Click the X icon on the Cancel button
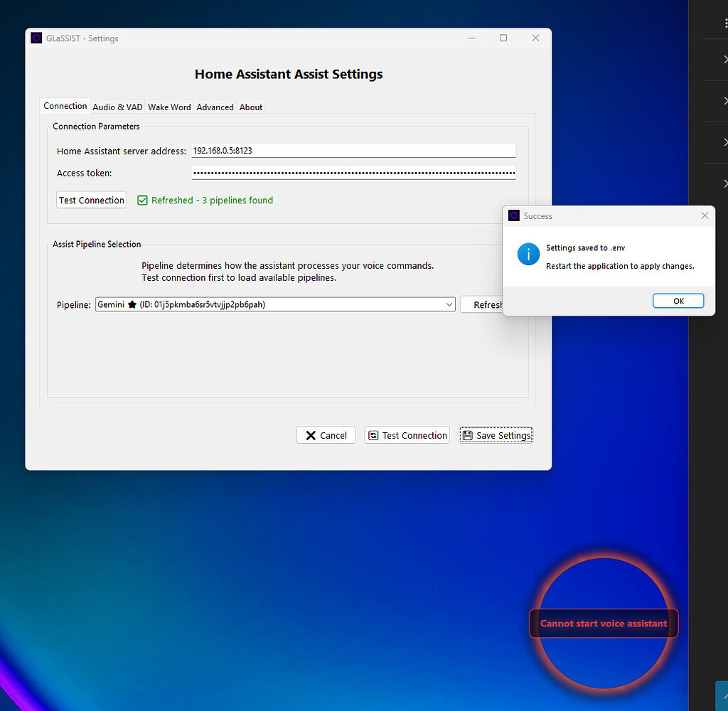This screenshot has height=711, width=728. 311,435
